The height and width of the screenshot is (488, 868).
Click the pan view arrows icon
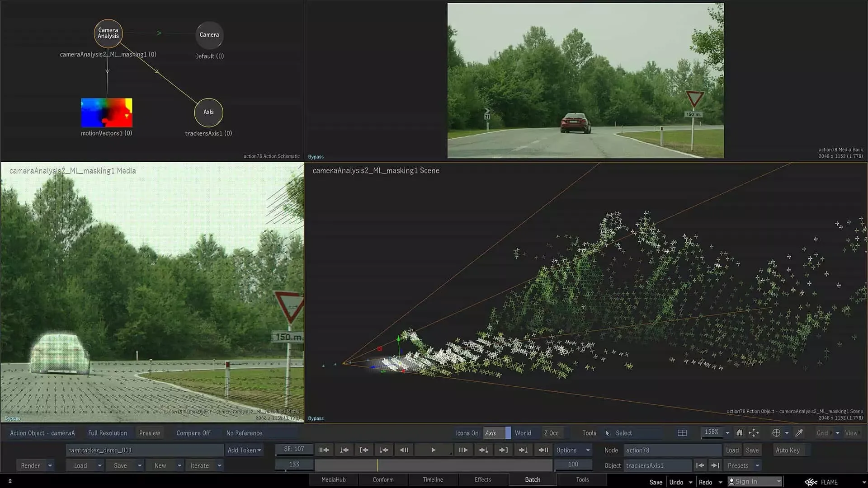click(754, 432)
